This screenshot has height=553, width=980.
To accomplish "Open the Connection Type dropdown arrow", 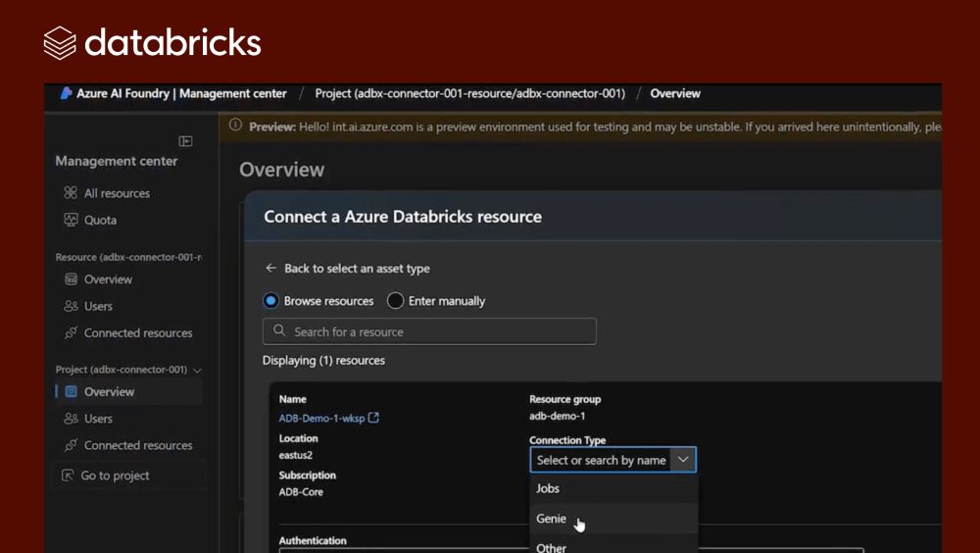I will point(684,460).
